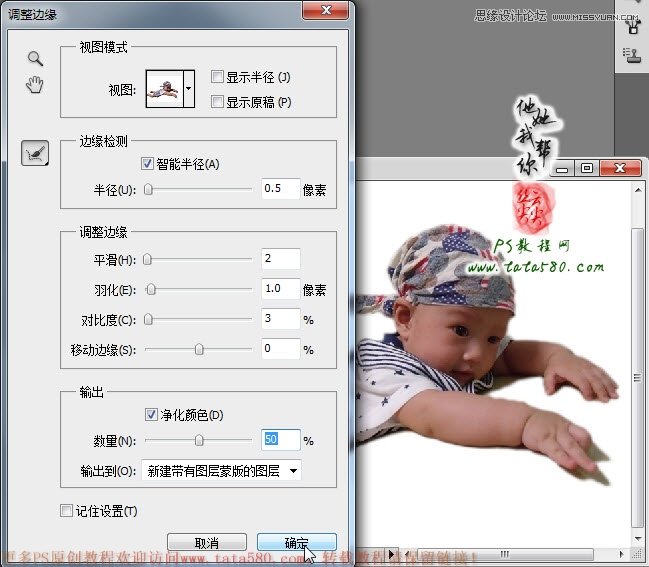Click the 平滑(H) slider handle

pos(147,259)
